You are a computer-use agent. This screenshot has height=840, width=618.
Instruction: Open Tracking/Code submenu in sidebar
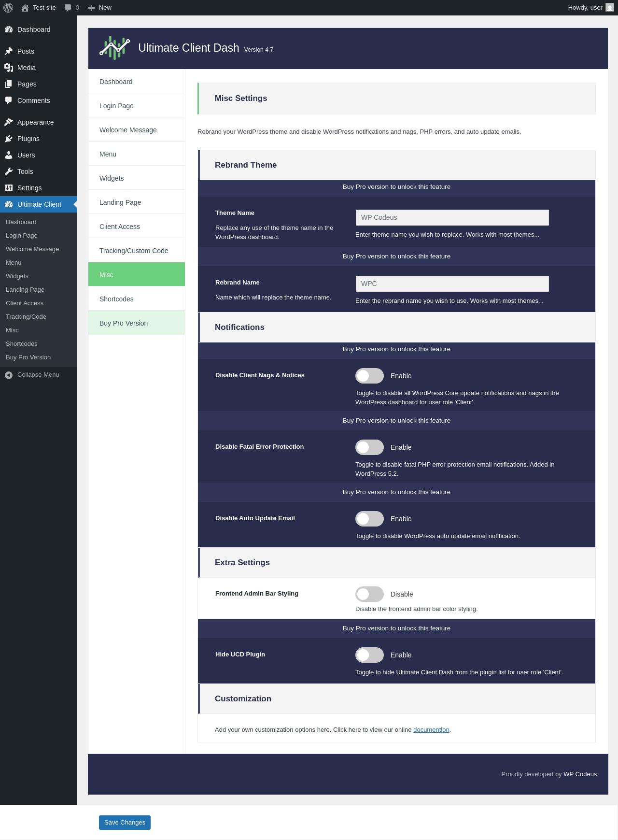[x=39, y=317]
